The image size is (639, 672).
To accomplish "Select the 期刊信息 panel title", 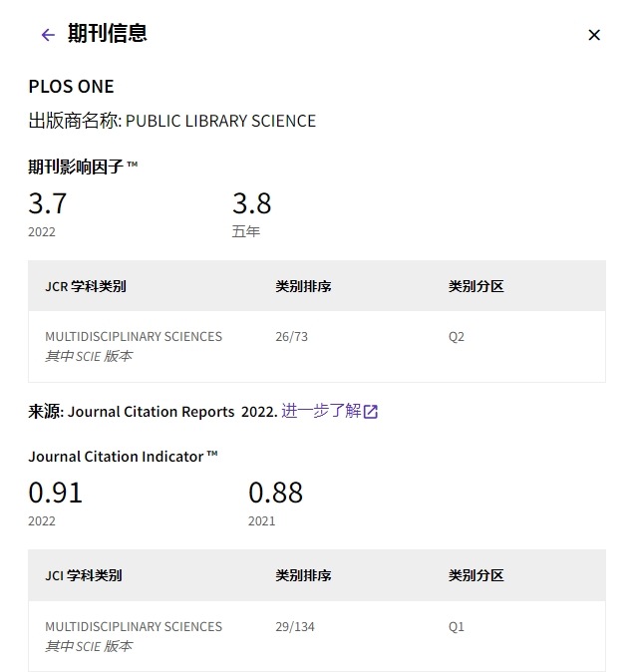I will [107, 34].
